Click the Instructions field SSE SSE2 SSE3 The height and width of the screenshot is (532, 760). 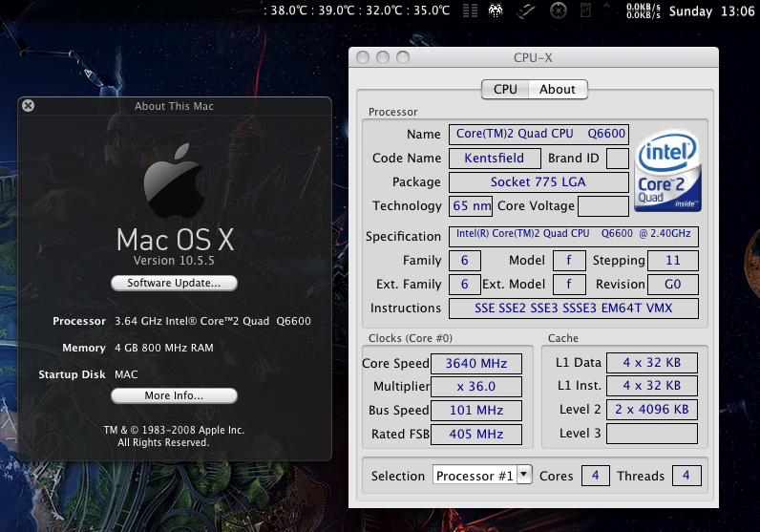point(574,309)
